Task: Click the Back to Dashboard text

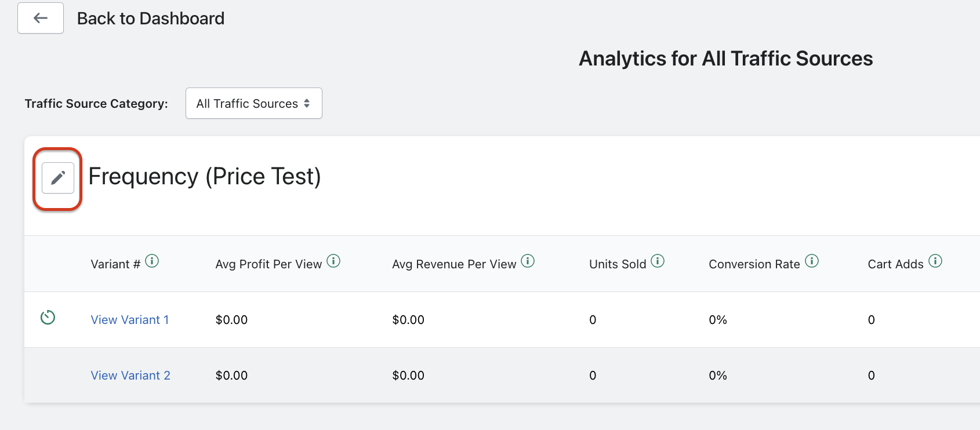Action: [151, 19]
